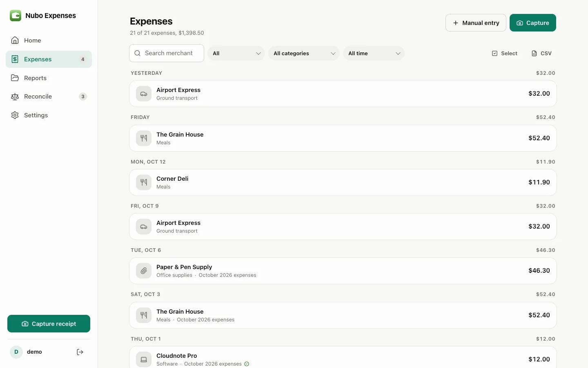Open the Cloudnote Pro $12.00 expense
The width and height of the screenshot is (588, 368).
343,358
